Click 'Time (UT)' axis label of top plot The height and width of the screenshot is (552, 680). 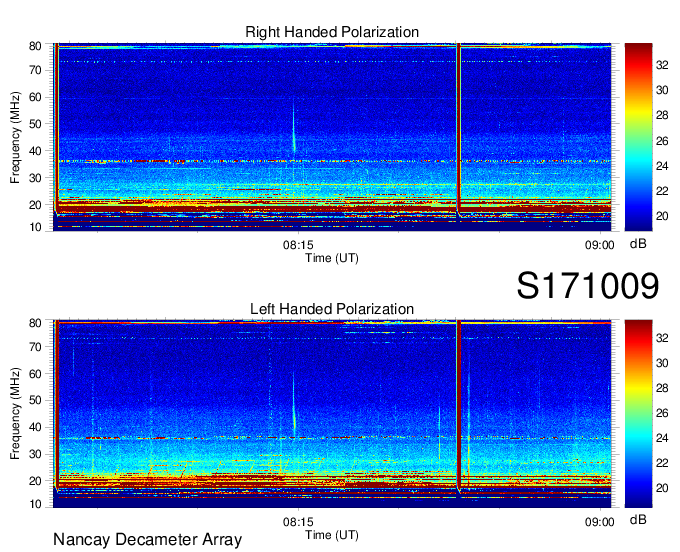[332, 258]
